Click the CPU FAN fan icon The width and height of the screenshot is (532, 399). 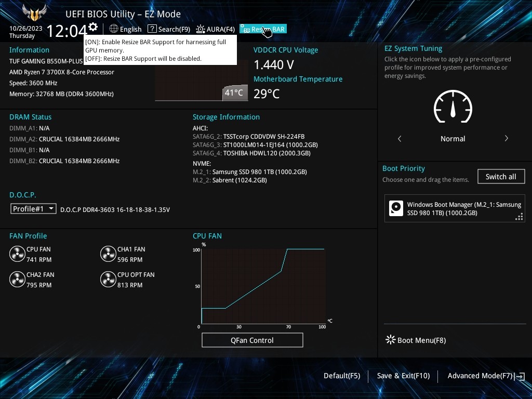tap(17, 254)
